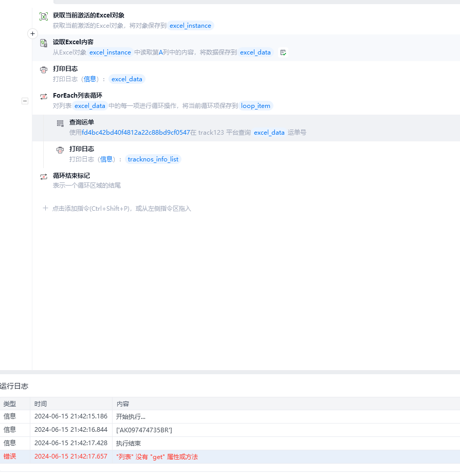The width and height of the screenshot is (460, 476).
Task: Click the Excel icon of 获取当前激活的Excel对象 step
Action: [x=44, y=16]
